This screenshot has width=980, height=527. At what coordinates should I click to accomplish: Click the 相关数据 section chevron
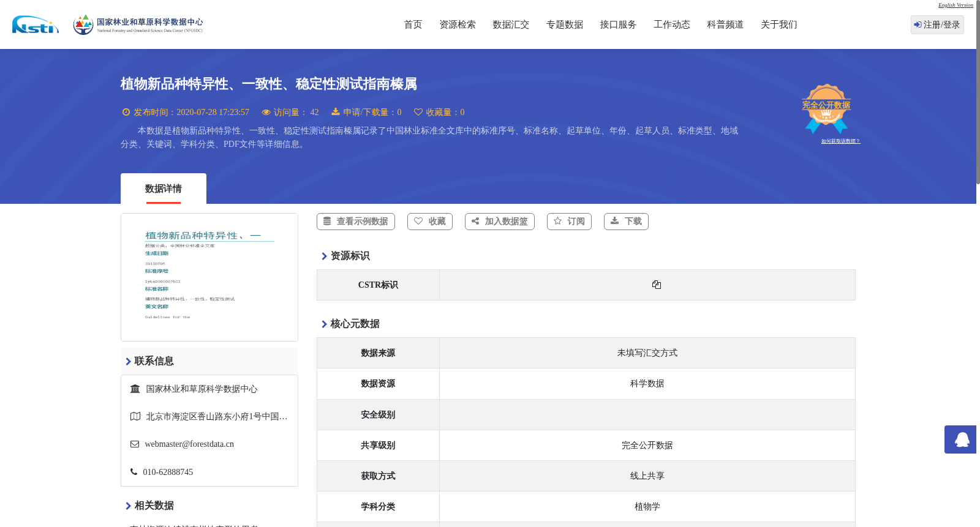click(x=128, y=506)
